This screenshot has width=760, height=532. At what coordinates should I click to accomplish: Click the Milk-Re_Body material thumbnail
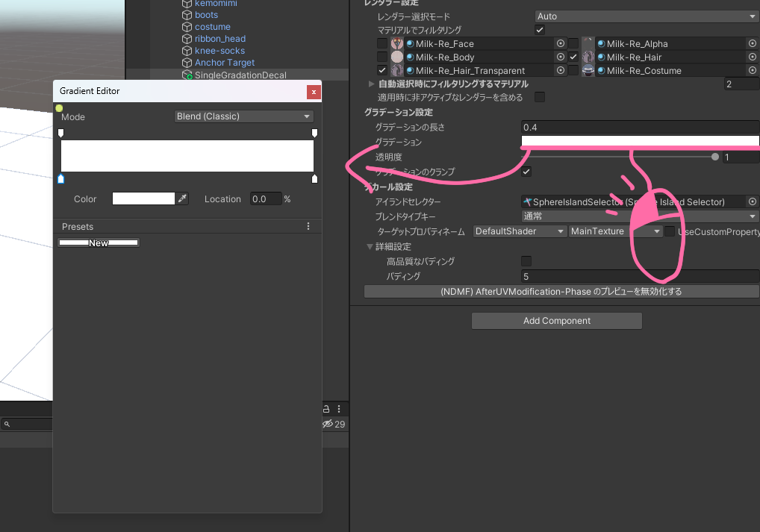point(397,57)
